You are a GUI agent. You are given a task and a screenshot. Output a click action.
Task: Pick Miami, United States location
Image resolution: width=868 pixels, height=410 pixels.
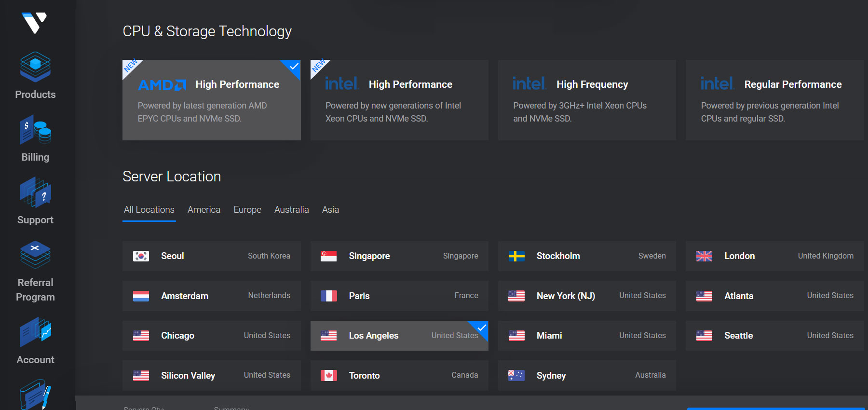pos(587,336)
